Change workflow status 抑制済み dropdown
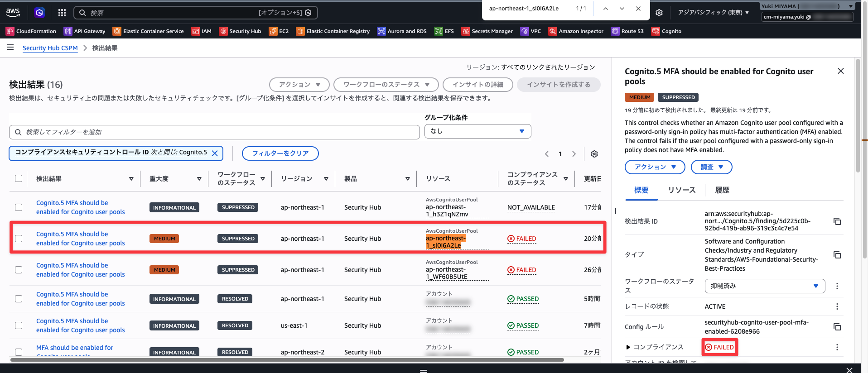868x373 pixels. pyautogui.click(x=765, y=286)
